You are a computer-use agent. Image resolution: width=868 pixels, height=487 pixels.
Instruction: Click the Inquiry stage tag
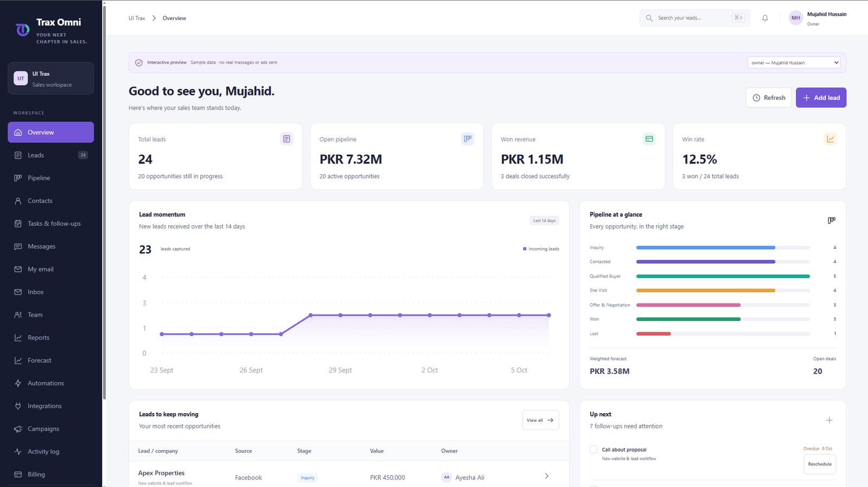(308, 478)
